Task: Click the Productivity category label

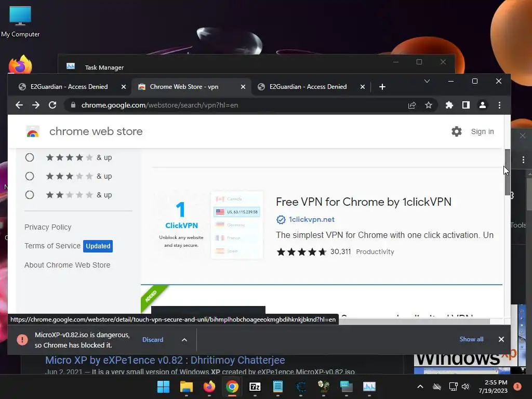Action: (x=375, y=252)
